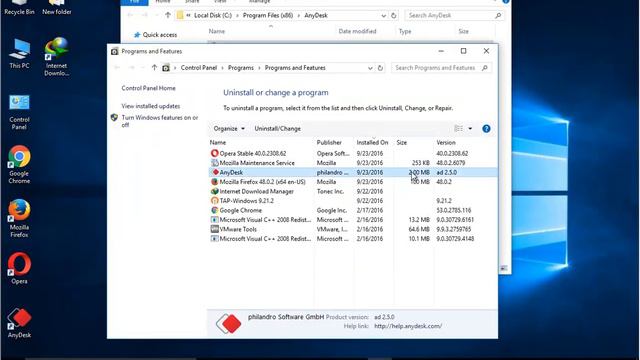Viewport: 640px width, 360px height.
Task: Select the VMware Tools program row
Action: 353,229
